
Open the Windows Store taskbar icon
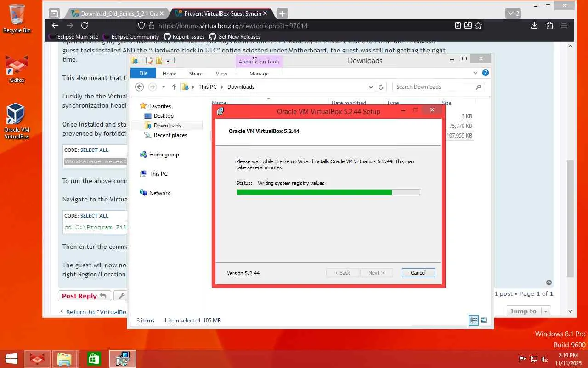(x=94, y=359)
